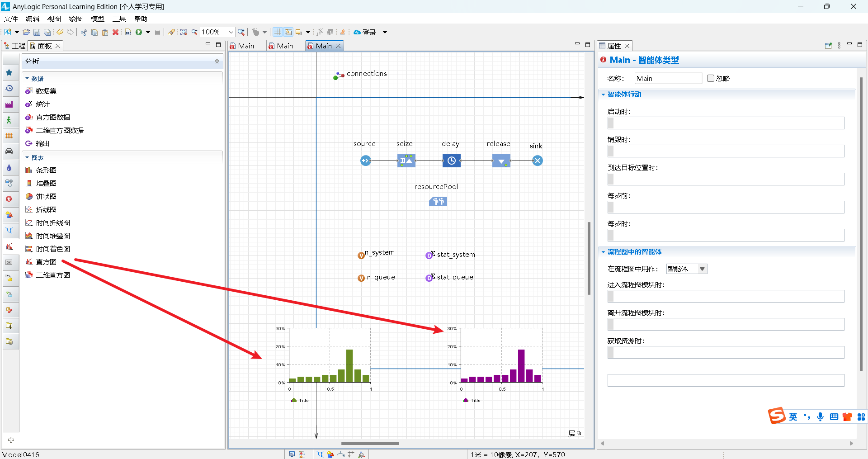Viewport: 868px width, 459px height.
Task: Open the Process Modeling Library palette icon
Action: (9, 88)
